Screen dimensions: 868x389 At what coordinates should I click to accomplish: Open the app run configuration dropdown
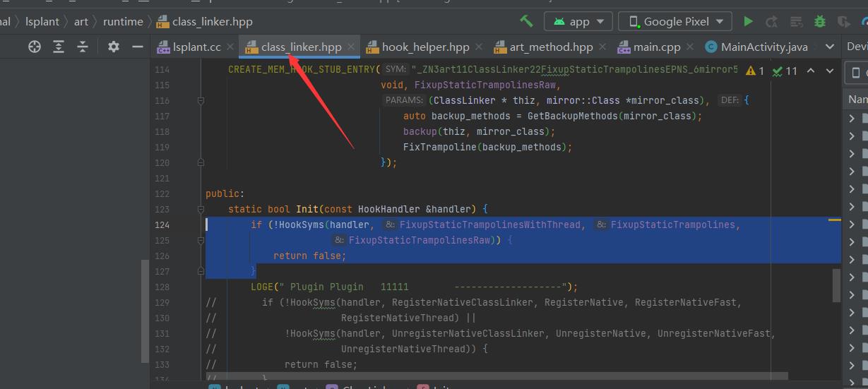click(x=578, y=21)
